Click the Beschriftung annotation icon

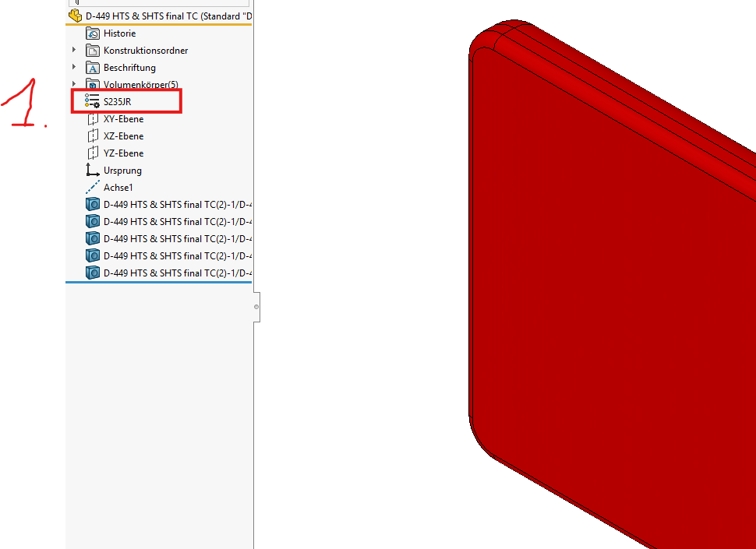click(x=92, y=68)
